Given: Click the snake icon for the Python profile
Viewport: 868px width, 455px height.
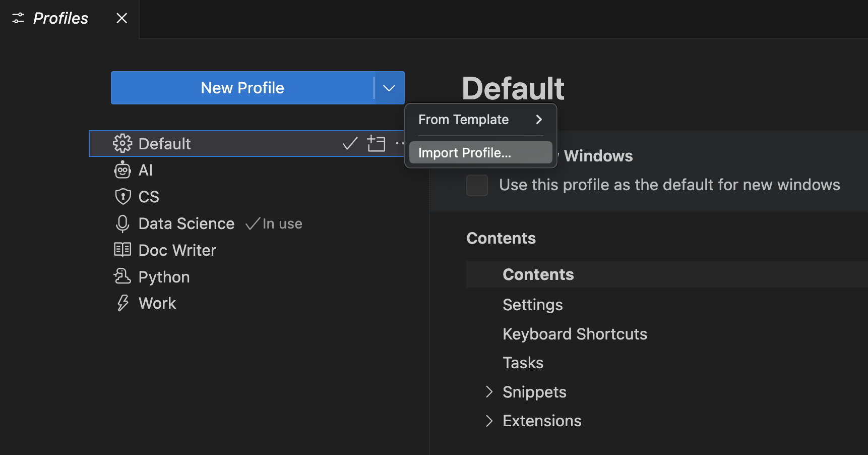Looking at the screenshot, I should click(x=122, y=276).
